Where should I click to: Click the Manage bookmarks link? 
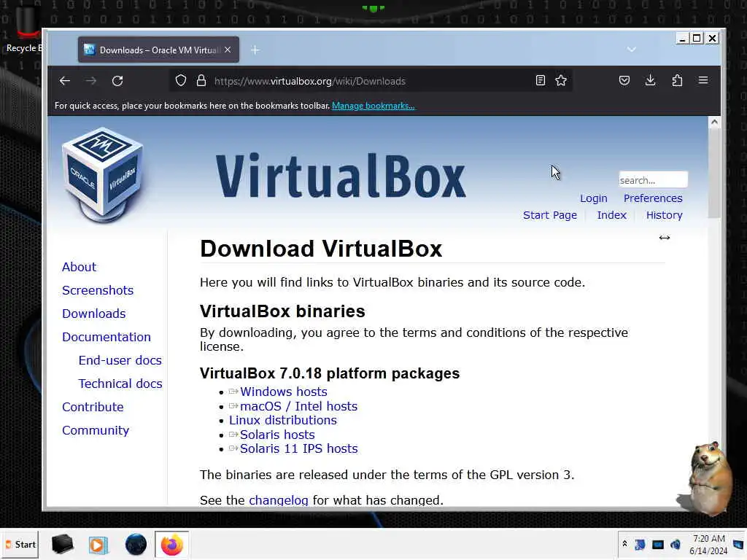click(373, 106)
